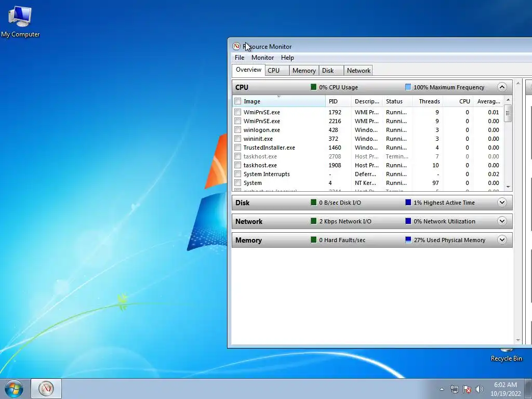Check the WmiPrvSE.exe PID 1792 checkbox
The image size is (532, 399).
(237, 112)
